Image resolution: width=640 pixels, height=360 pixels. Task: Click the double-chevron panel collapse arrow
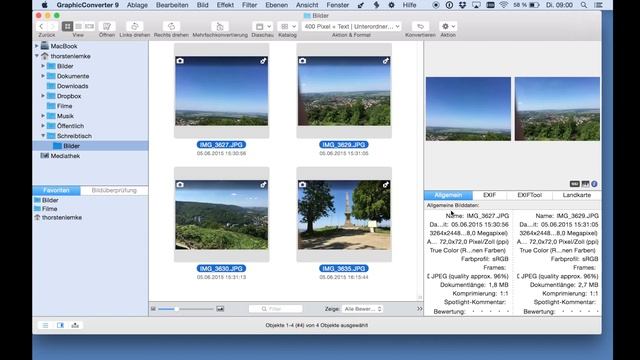tap(419, 309)
